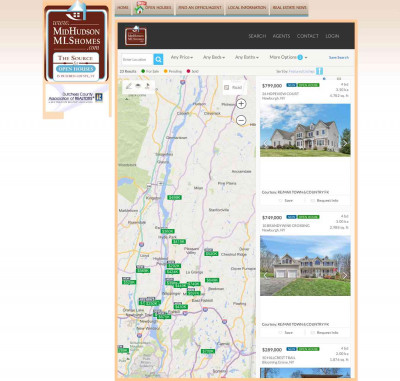Click the Open Houses button in site logo
Image resolution: width=400 pixels, height=381 pixels.
[x=76, y=69]
